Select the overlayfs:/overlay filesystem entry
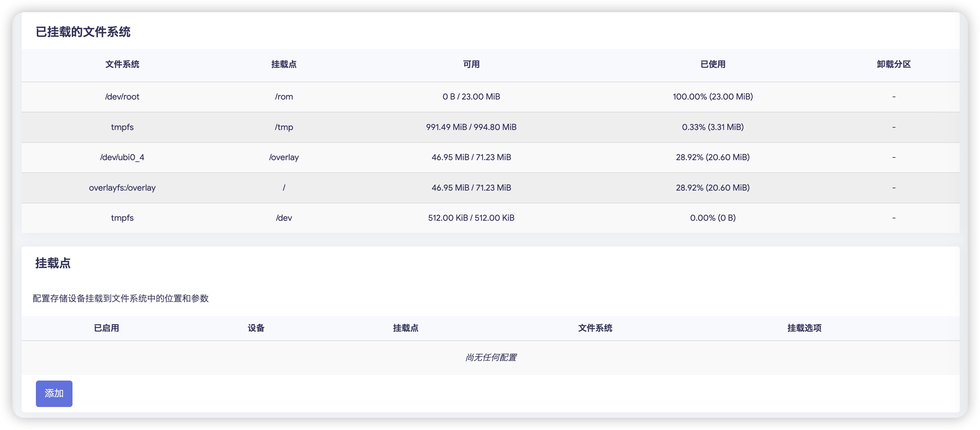 [122, 188]
